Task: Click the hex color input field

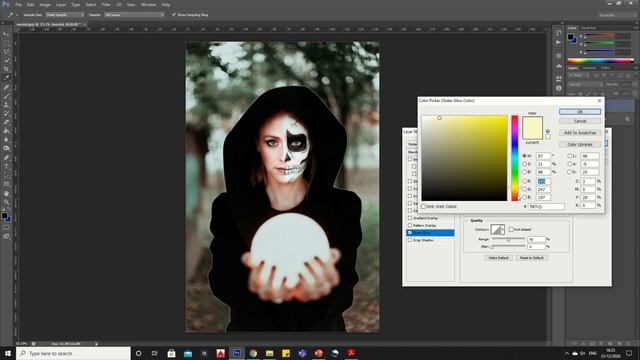Action: (546, 207)
